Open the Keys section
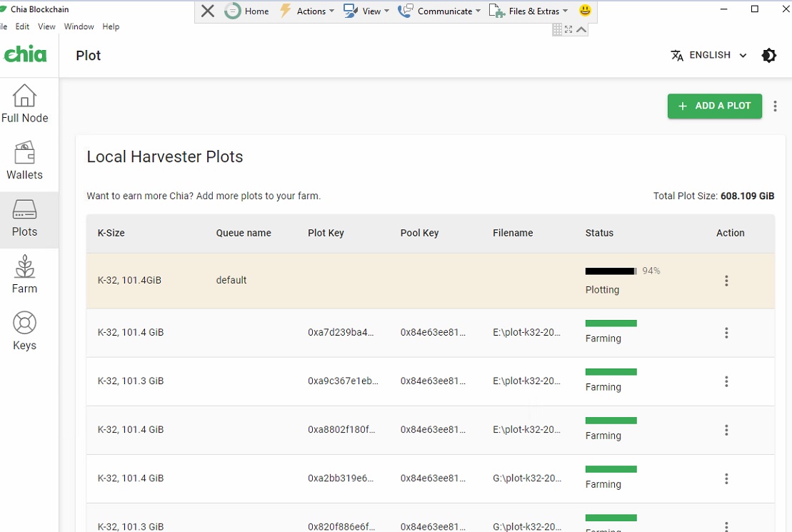This screenshot has width=792, height=532. pos(25,331)
